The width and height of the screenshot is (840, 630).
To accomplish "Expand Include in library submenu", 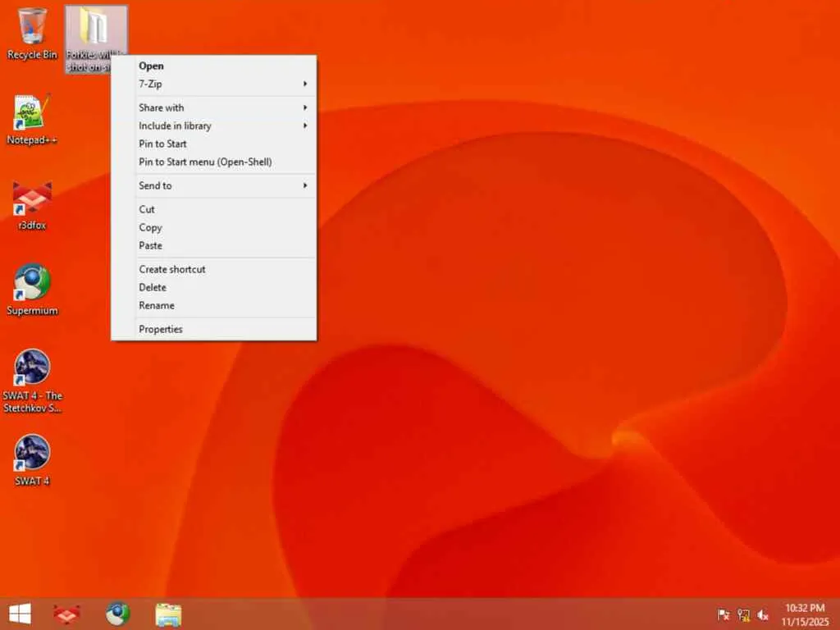I will click(214, 126).
